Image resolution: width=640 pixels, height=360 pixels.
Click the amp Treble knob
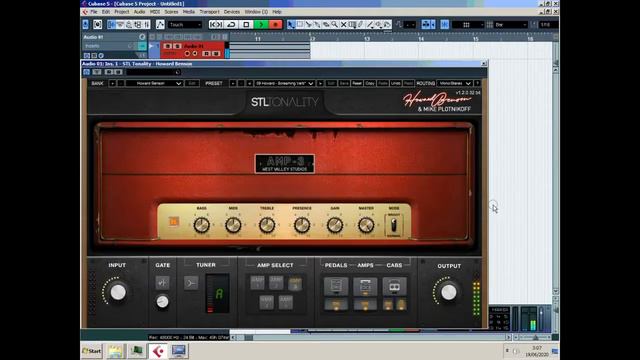(x=267, y=225)
